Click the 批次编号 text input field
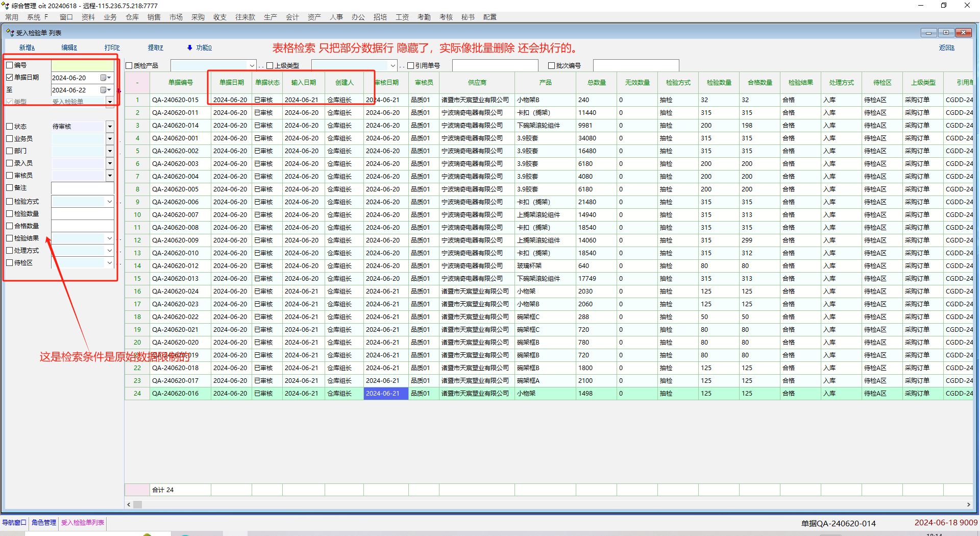The image size is (980, 536). pos(636,65)
